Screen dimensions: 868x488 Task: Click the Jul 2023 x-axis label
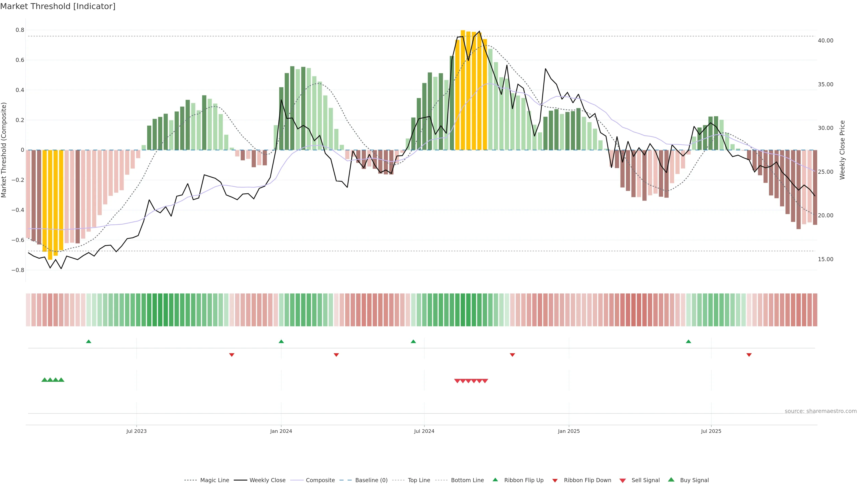coord(137,431)
